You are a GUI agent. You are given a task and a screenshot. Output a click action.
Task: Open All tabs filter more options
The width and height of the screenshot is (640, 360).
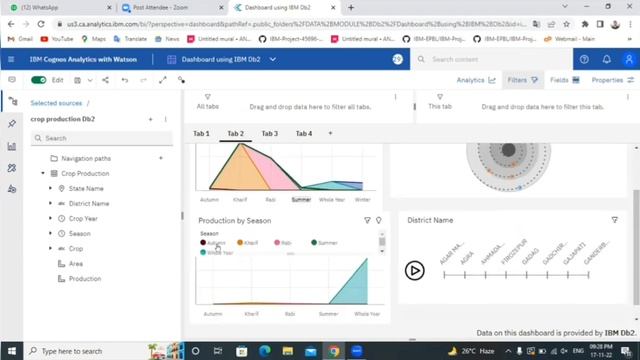pos(395,97)
